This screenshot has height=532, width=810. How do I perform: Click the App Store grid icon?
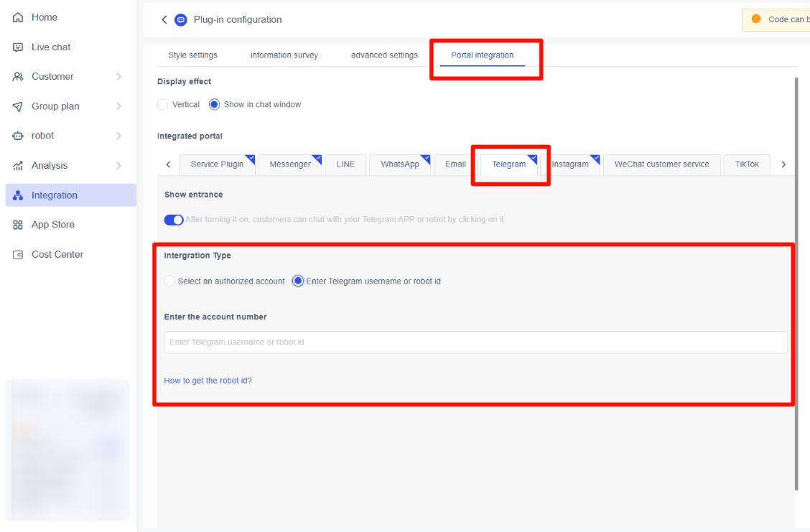(x=18, y=225)
